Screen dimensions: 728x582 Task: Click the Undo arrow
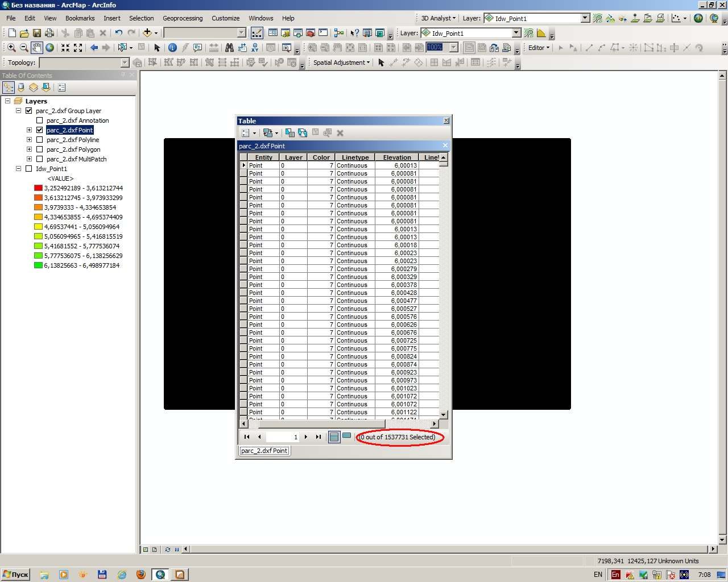pos(118,33)
